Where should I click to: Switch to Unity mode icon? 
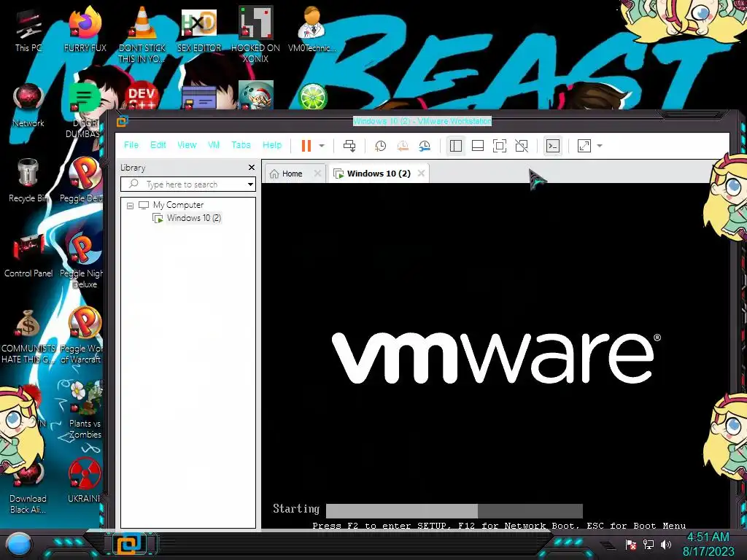(x=522, y=146)
